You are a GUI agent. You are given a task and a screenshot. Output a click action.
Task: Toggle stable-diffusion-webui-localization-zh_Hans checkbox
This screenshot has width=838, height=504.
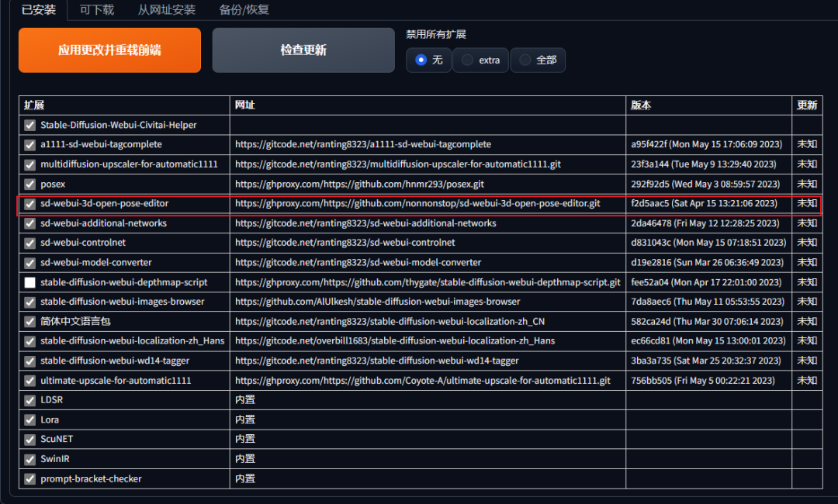tap(30, 341)
